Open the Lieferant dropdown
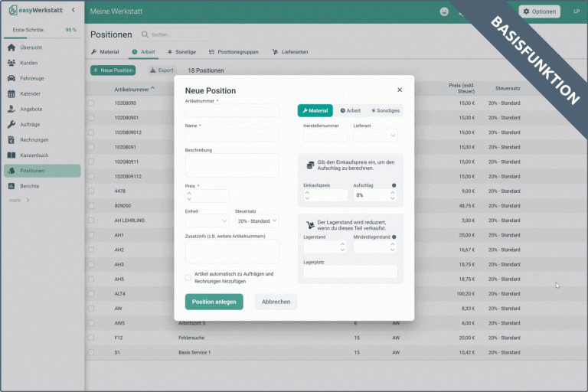 point(375,136)
